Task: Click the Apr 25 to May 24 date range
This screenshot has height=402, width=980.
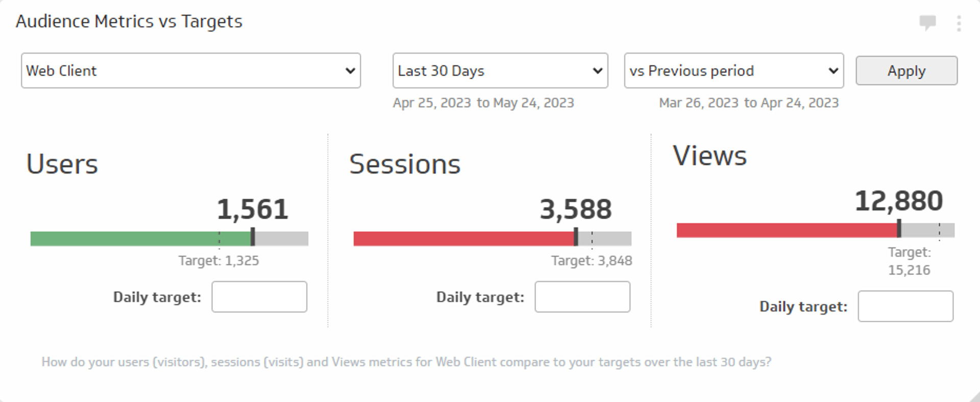Action: pyautogui.click(x=483, y=103)
